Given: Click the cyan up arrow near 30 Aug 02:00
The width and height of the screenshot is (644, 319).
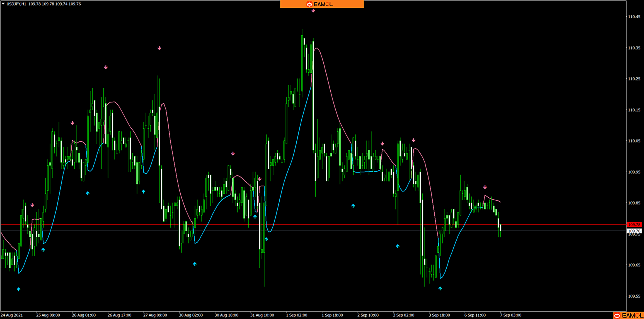Looking at the screenshot, I should tap(195, 264).
